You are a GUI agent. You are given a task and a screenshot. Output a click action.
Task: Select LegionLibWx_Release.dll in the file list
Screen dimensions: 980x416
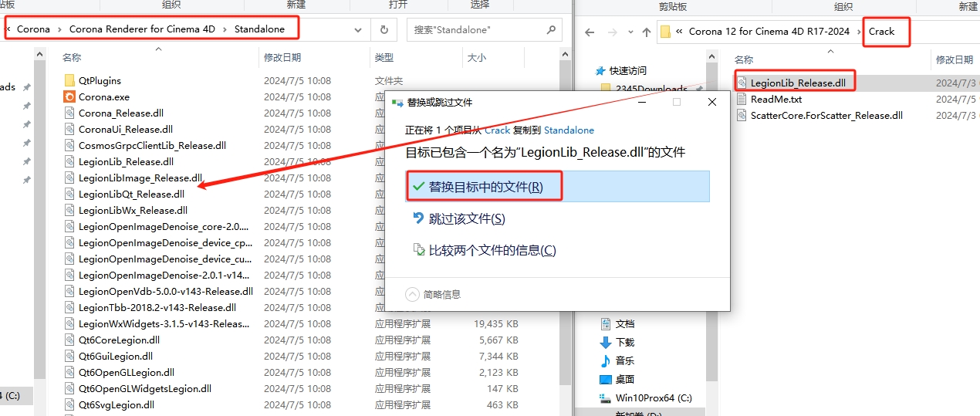(x=133, y=210)
